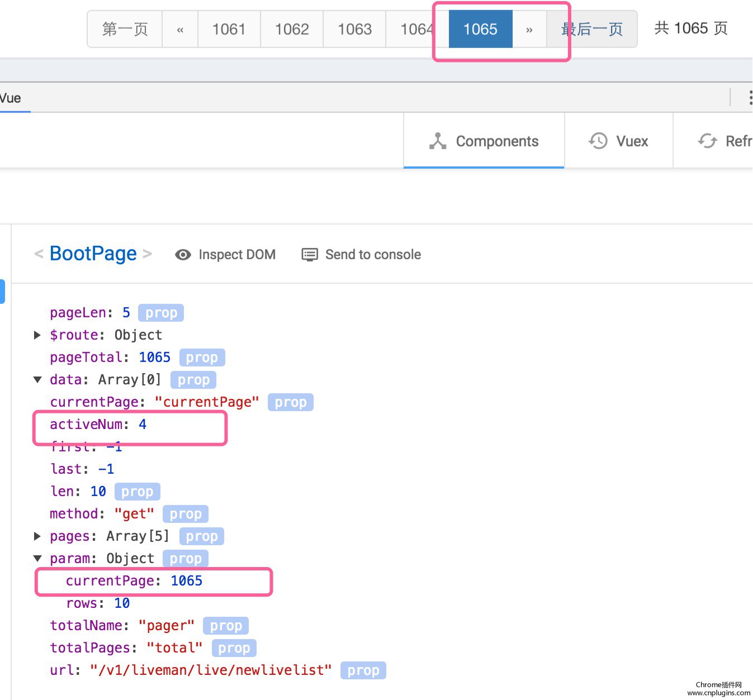This screenshot has width=753, height=700.
Task: Click Send to console
Action: point(361,255)
